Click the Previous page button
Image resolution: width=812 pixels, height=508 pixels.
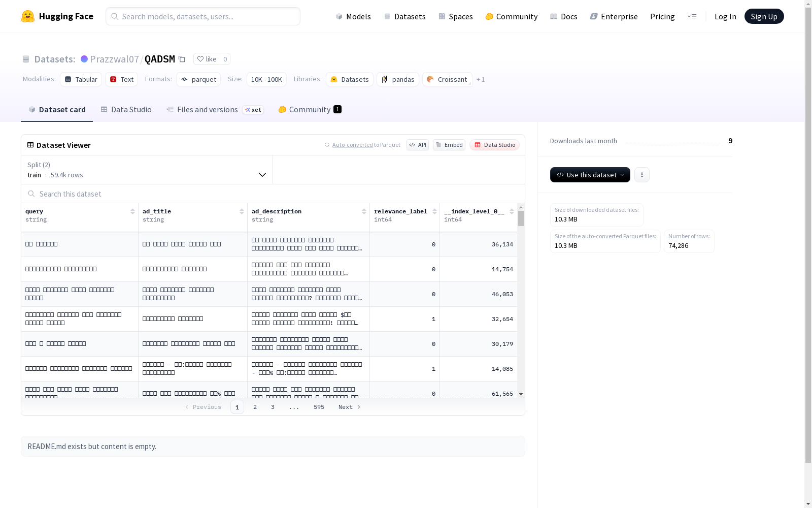[x=203, y=407]
